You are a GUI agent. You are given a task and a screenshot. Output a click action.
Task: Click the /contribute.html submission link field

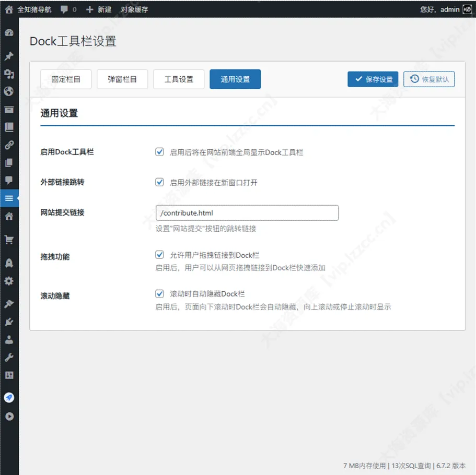point(247,212)
